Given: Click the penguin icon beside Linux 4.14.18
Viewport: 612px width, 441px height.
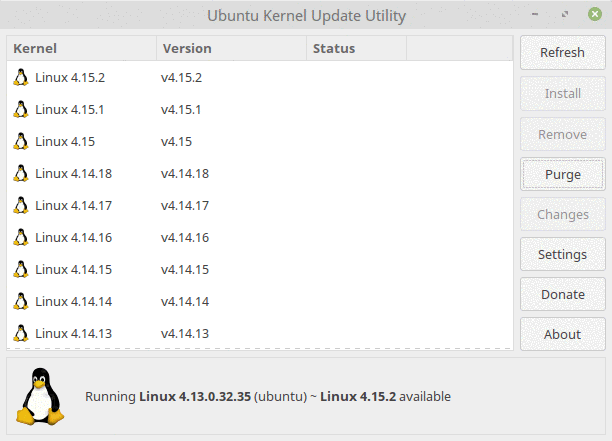Looking at the screenshot, I should (21, 173).
